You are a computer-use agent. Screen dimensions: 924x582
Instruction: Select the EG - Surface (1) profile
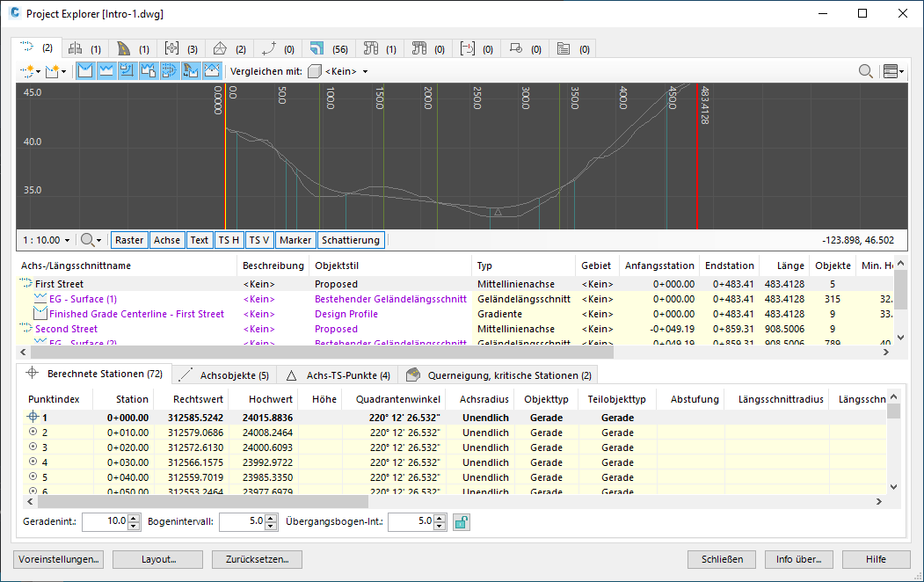[84, 299]
